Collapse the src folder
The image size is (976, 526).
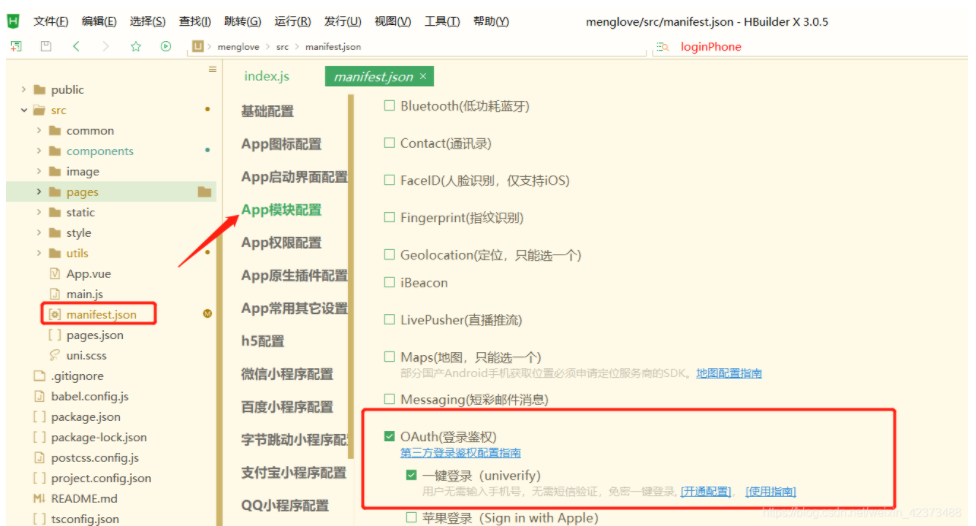[24, 110]
